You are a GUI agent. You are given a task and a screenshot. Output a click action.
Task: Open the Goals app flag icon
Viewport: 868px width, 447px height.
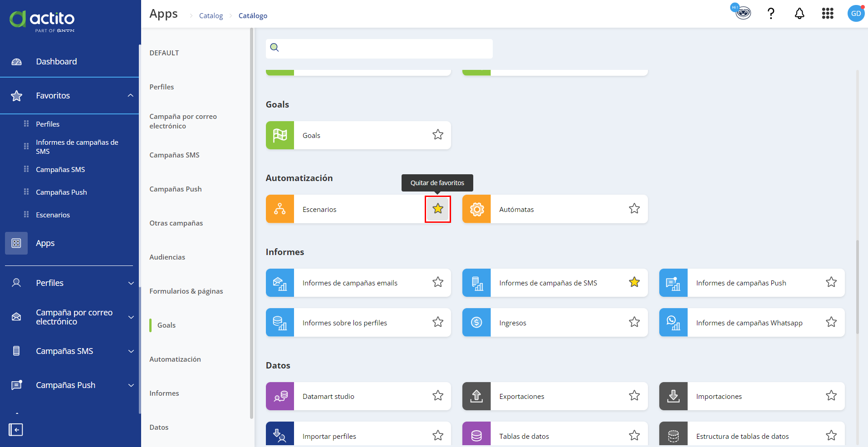pyautogui.click(x=280, y=135)
